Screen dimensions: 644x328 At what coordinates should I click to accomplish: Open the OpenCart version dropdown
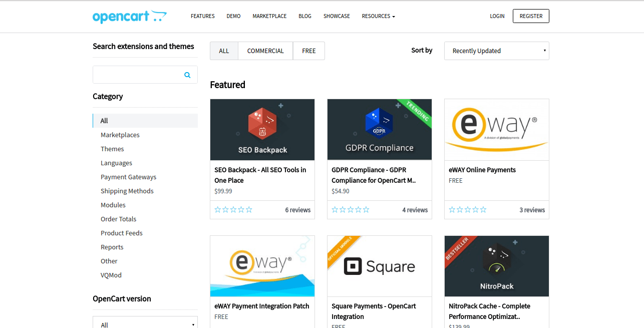[x=145, y=322]
